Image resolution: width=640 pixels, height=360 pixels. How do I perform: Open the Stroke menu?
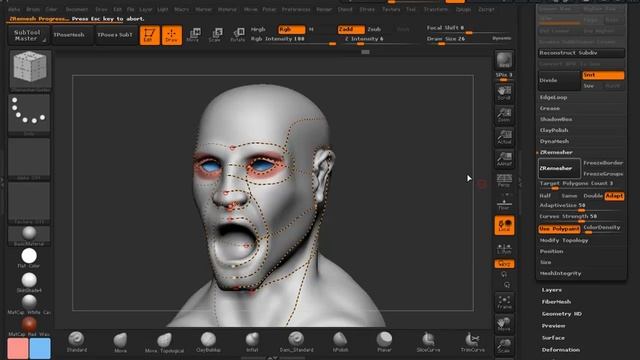pyautogui.click(x=367, y=9)
